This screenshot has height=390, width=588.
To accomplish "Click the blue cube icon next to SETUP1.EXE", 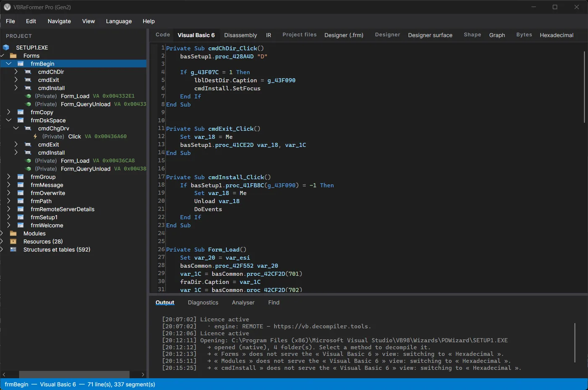I will [x=6, y=47].
